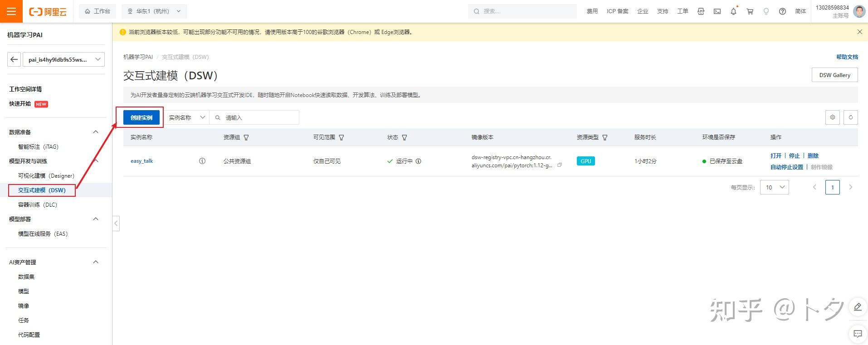This screenshot has height=345, width=868.
Task: Filter by 可见范围 column
Action: 341,137
